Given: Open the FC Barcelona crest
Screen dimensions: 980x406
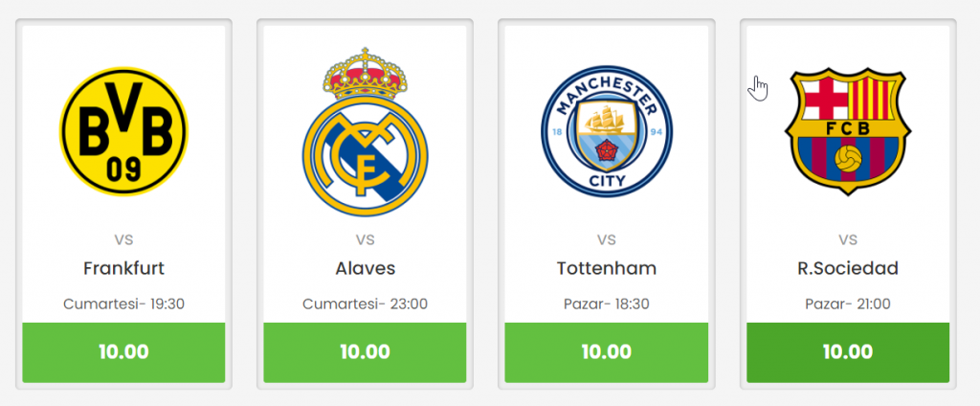Looking at the screenshot, I should click(848, 131).
